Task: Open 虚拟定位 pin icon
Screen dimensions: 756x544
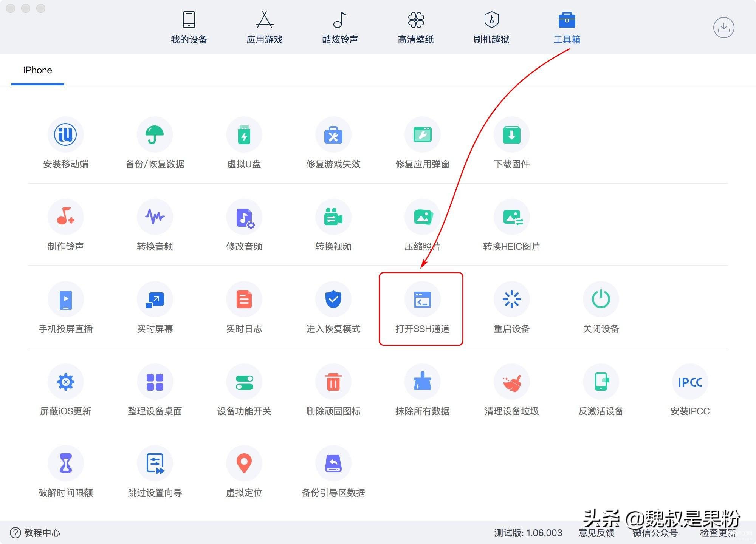Action: [x=244, y=464]
